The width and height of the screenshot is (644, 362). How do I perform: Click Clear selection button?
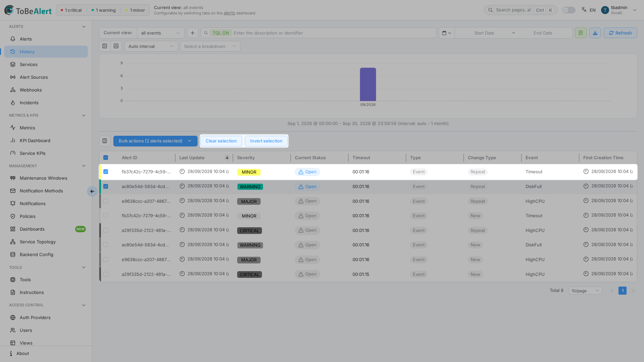[221, 141]
